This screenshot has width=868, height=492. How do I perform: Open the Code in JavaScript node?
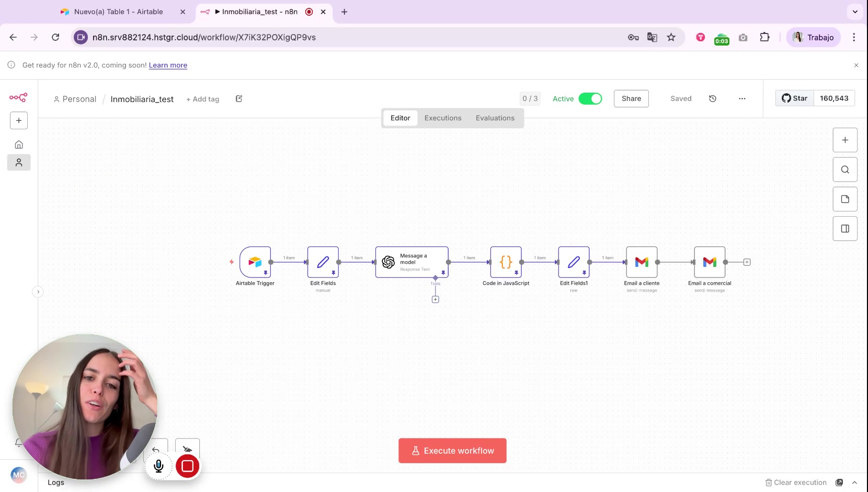click(x=506, y=262)
